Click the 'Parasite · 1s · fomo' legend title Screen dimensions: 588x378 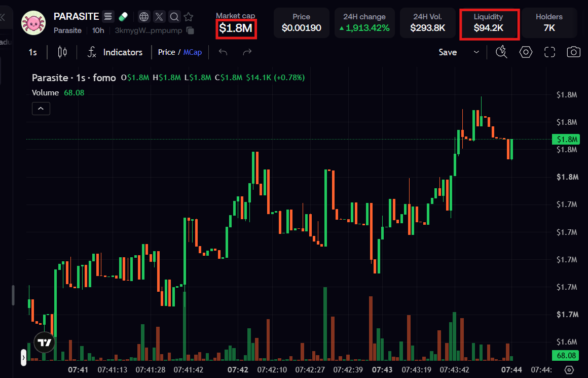(74, 78)
